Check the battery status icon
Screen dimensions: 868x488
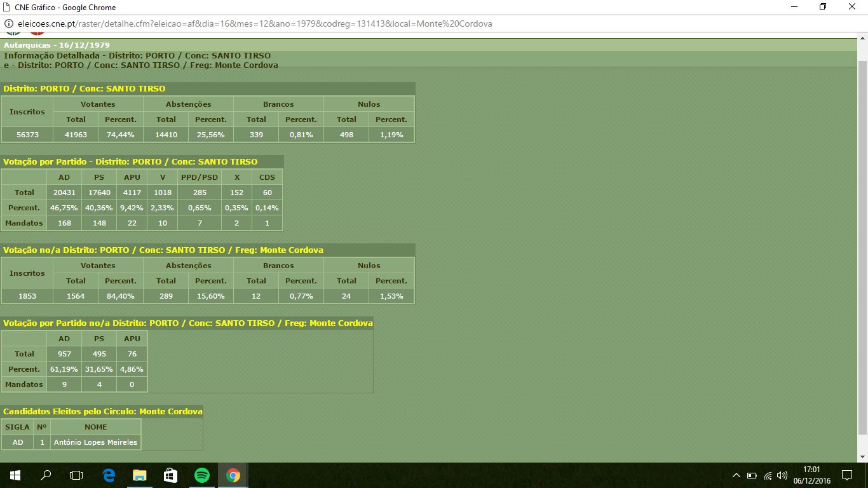752,475
